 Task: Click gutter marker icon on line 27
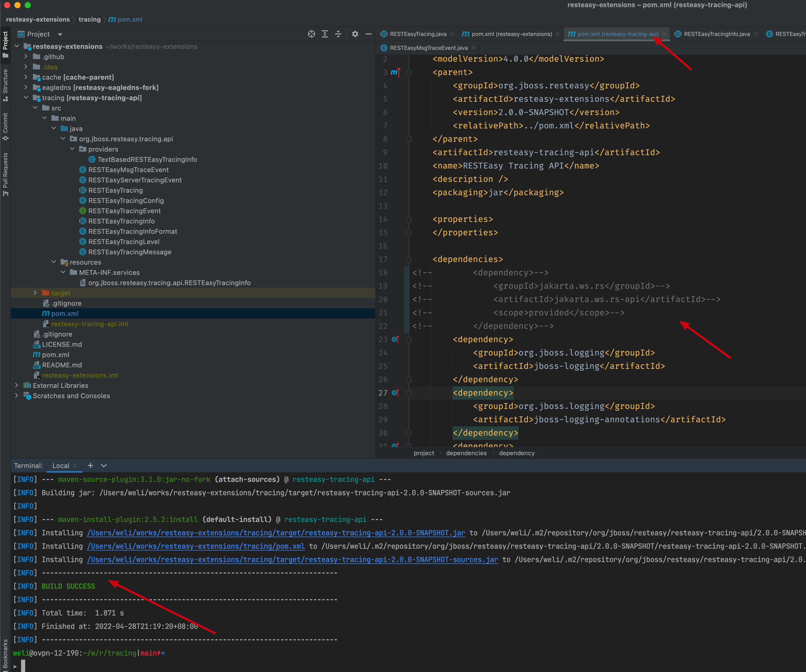point(395,393)
